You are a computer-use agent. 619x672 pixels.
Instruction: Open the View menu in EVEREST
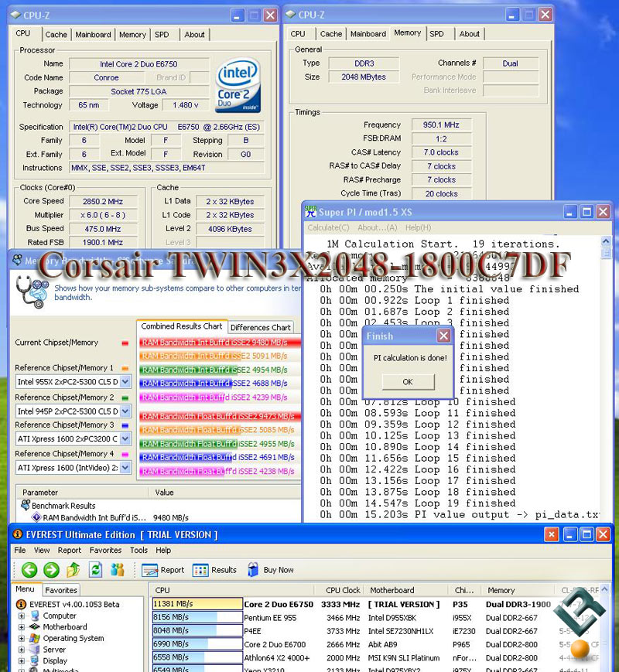pyautogui.click(x=42, y=550)
